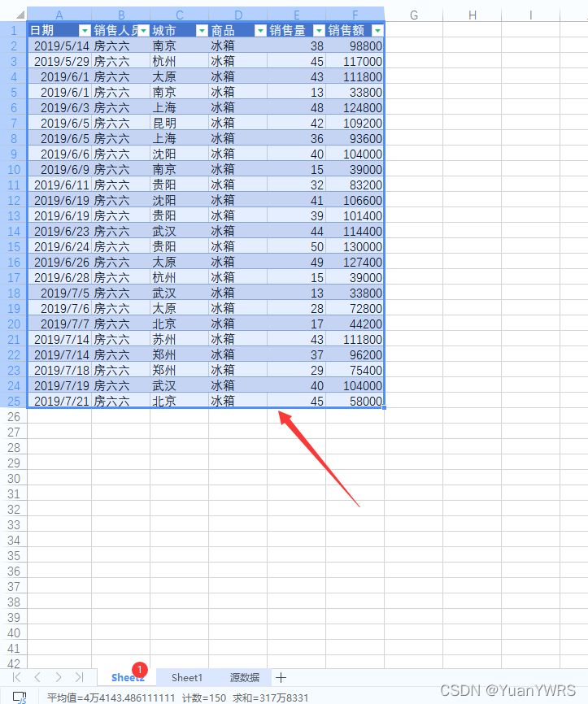Switch to the Sheet1 tab
The width and height of the screenshot is (588, 704).
pyautogui.click(x=187, y=677)
